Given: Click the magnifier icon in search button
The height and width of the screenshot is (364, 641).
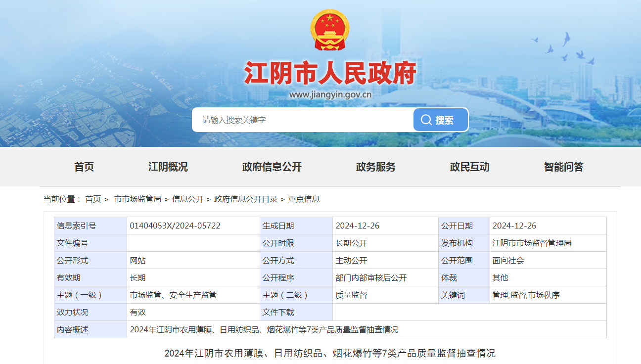Looking at the screenshot, I should pyautogui.click(x=426, y=120).
